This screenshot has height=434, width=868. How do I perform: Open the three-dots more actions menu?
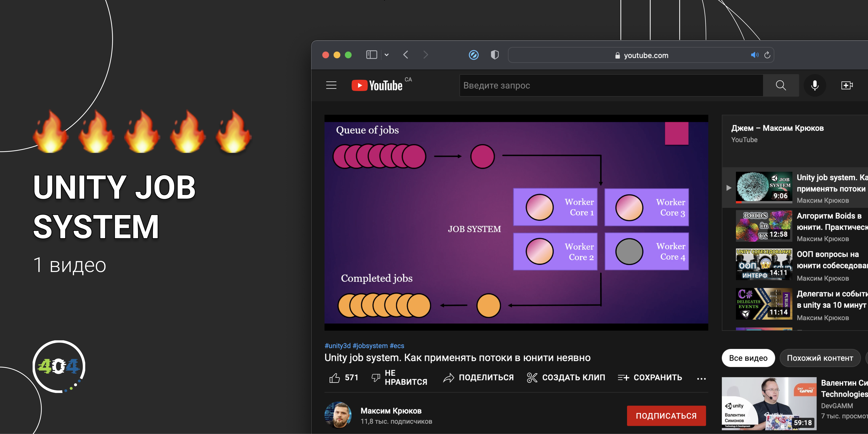[701, 378]
